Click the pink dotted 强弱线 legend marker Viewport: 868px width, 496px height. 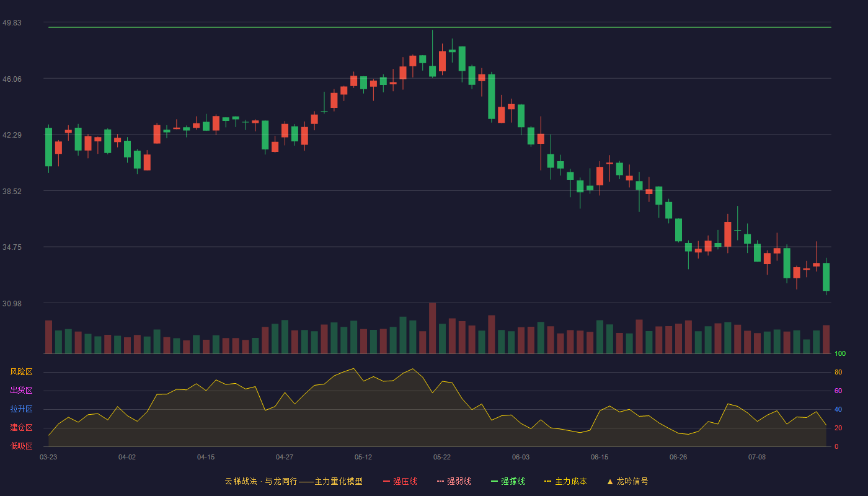[440, 481]
